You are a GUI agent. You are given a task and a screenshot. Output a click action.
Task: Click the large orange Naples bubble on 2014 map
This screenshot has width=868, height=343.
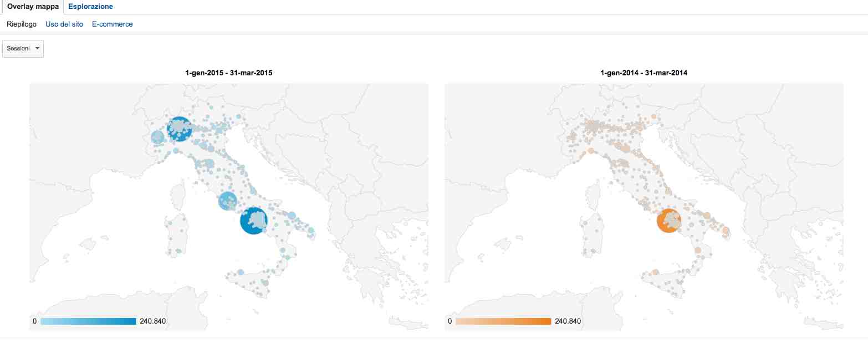pyautogui.click(x=668, y=221)
